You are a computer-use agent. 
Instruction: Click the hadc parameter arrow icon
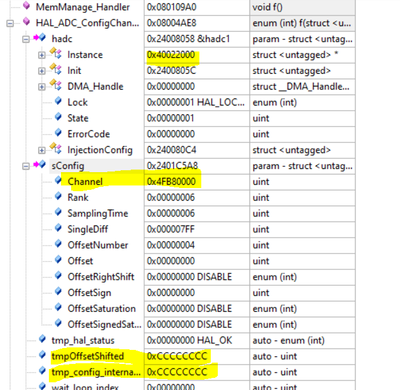[x=39, y=38]
